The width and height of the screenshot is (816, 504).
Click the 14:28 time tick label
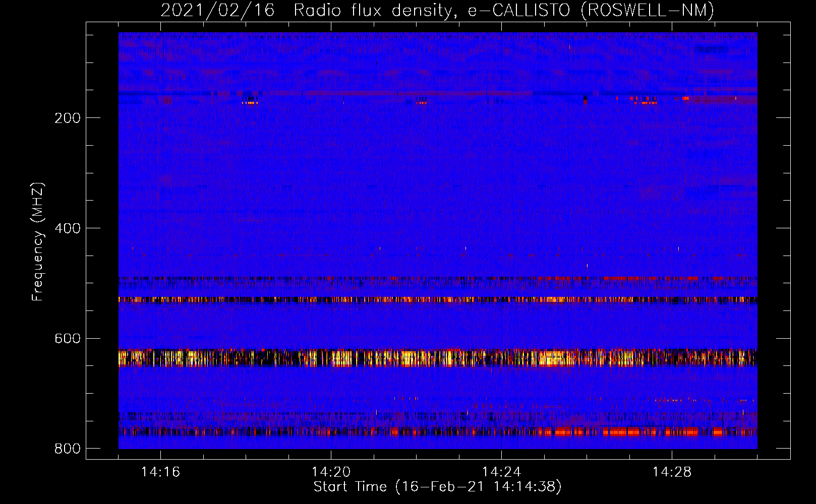672,472
